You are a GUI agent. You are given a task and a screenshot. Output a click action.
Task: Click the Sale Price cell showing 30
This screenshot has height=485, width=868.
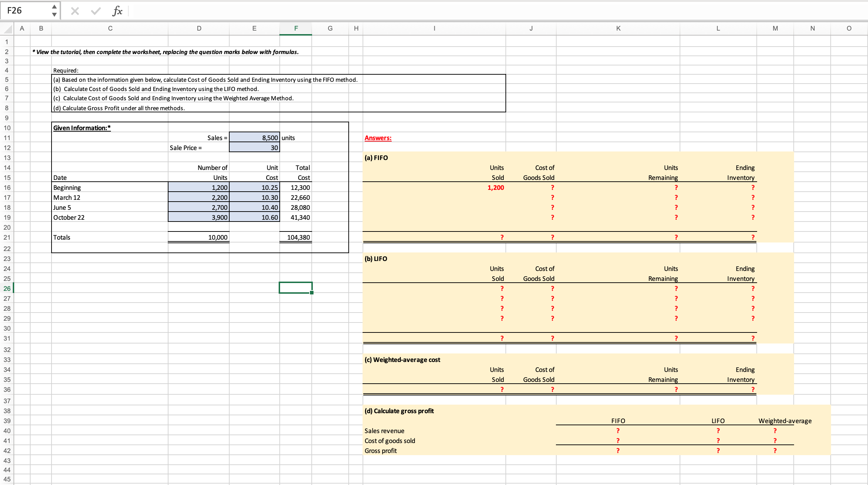254,148
